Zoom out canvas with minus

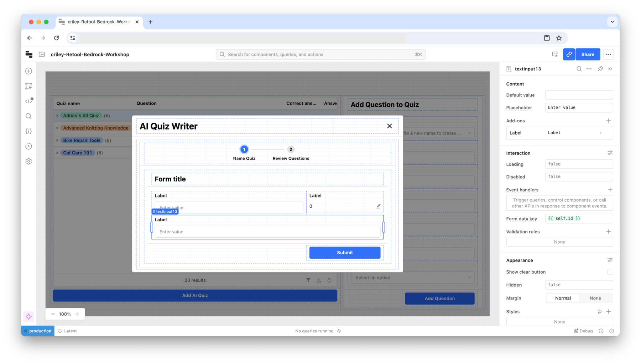click(53, 314)
